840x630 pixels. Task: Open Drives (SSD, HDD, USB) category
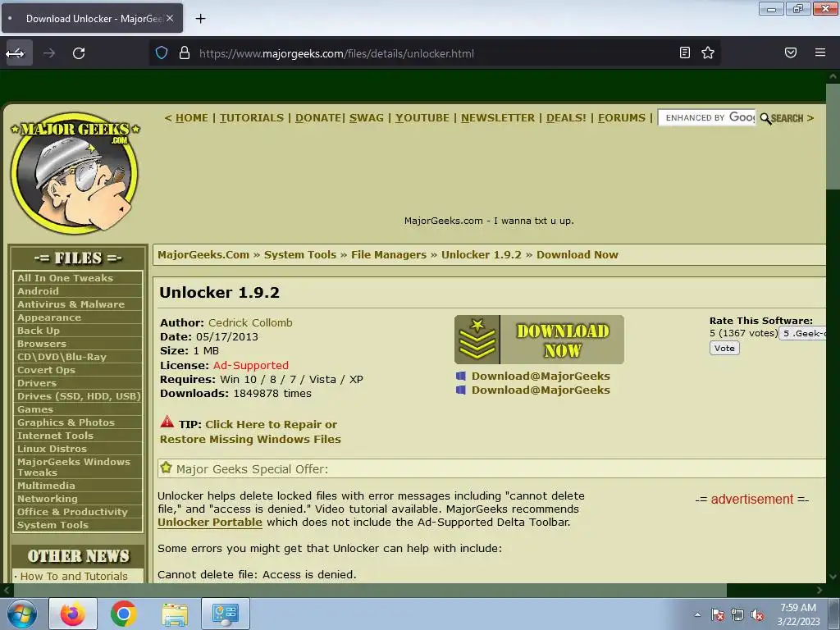[79, 396]
